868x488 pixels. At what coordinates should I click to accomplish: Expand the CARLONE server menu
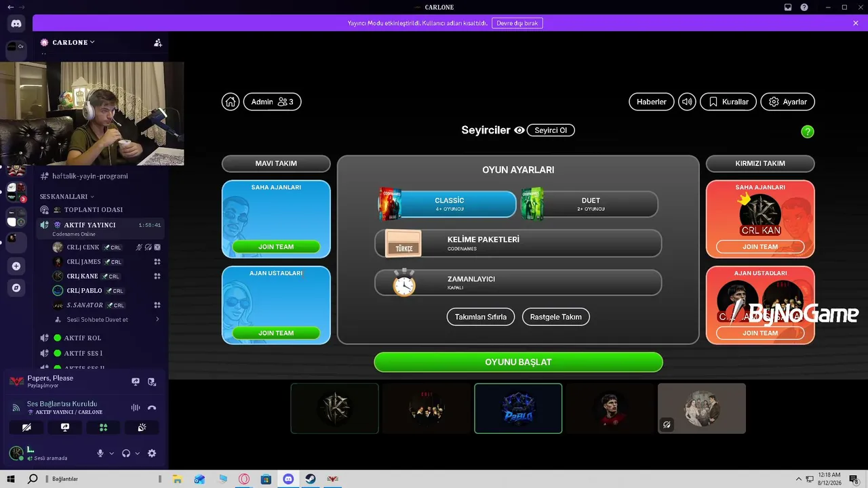coord(73,42)
